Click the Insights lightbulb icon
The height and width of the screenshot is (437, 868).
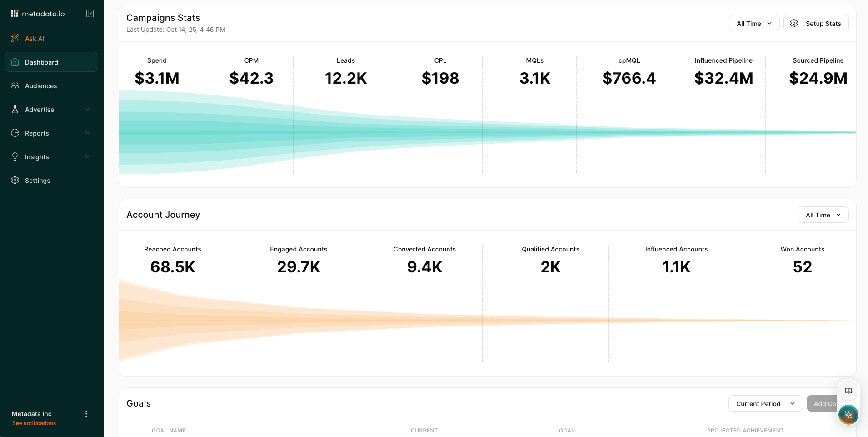tap(15, 156)
